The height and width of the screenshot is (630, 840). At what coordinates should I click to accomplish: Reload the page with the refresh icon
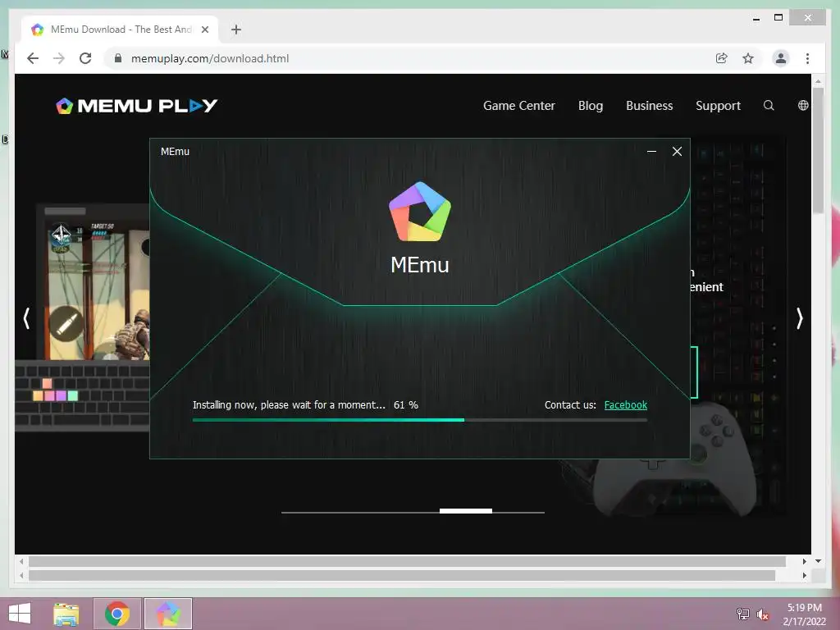tap(85, 58)
